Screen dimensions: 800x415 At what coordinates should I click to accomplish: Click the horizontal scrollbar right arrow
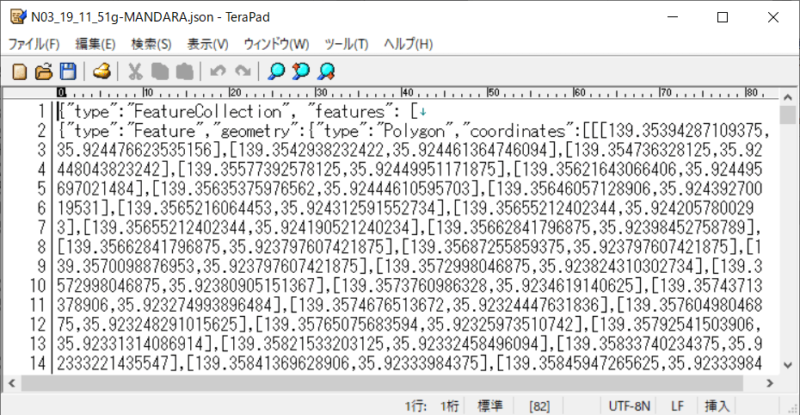pyautogui.click(x=770, y=382)
